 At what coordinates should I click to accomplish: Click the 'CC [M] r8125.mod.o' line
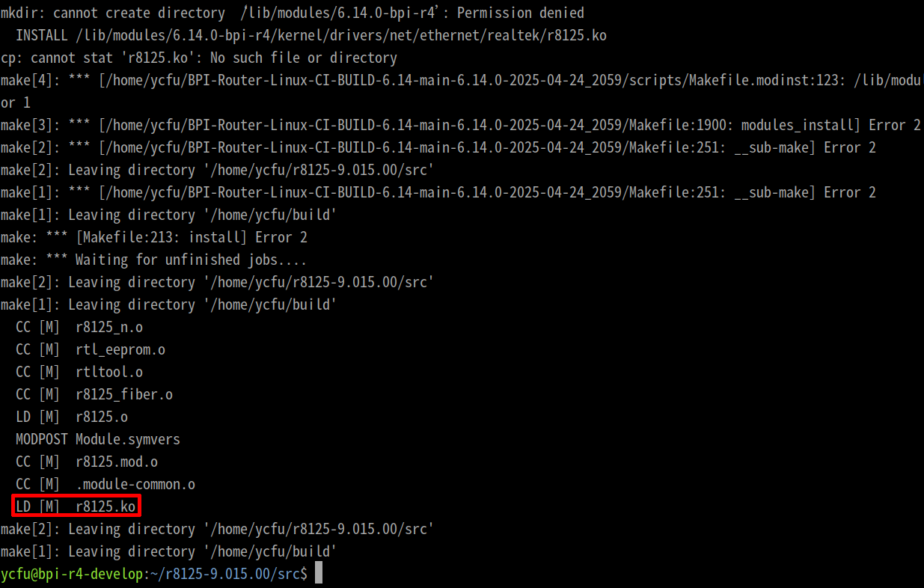tap(87, 462)
